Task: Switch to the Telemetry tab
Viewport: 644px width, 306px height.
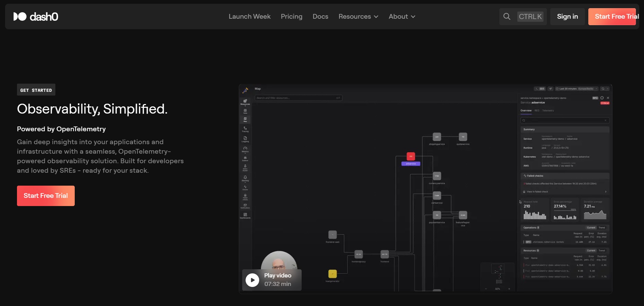Action: pyautogui.click(x=548, y=111)
